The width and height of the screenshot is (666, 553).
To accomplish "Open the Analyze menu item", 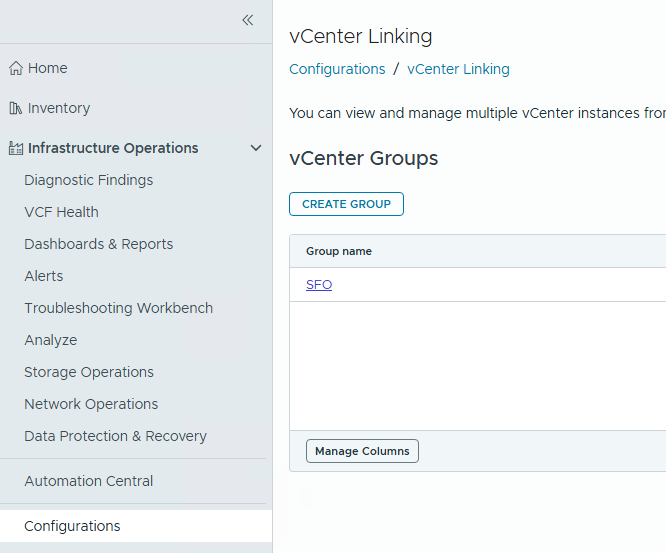I will (x=50, y=340).
